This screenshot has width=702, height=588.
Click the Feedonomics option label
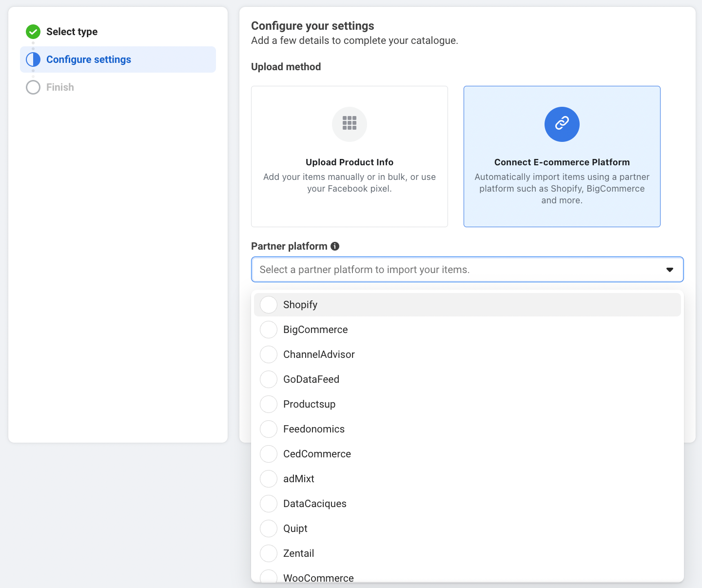314,429
